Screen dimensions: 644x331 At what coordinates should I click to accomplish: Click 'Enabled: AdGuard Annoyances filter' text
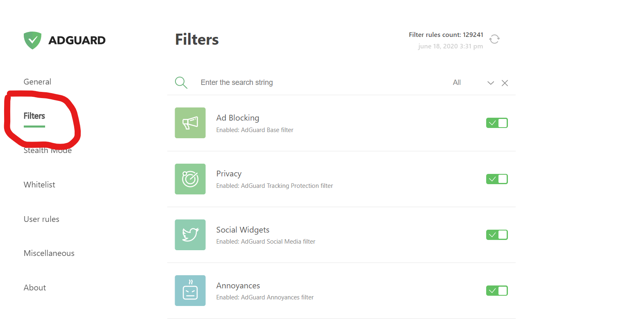[x=265, y=297]
